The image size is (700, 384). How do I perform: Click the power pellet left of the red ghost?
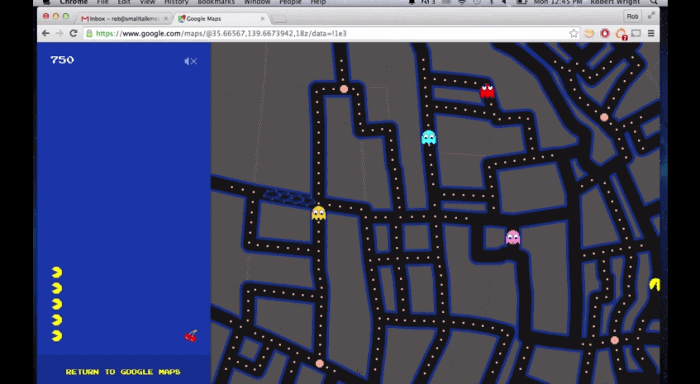tap(344, 89)
